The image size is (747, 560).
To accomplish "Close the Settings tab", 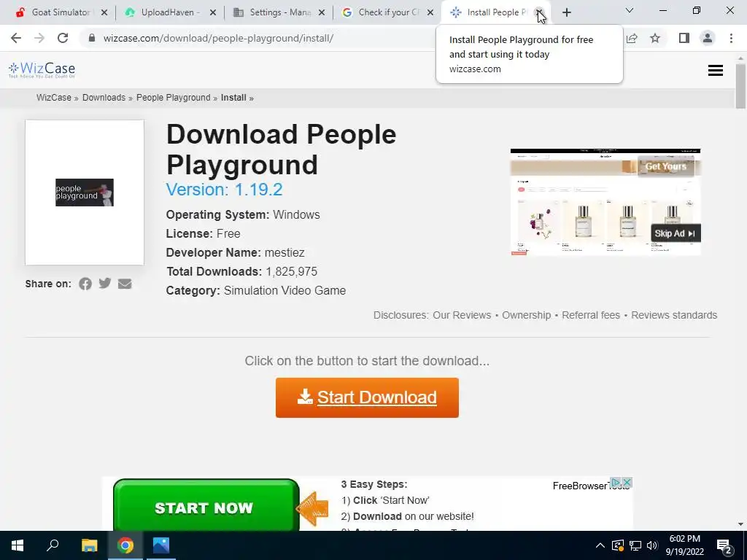I will 322,12.
